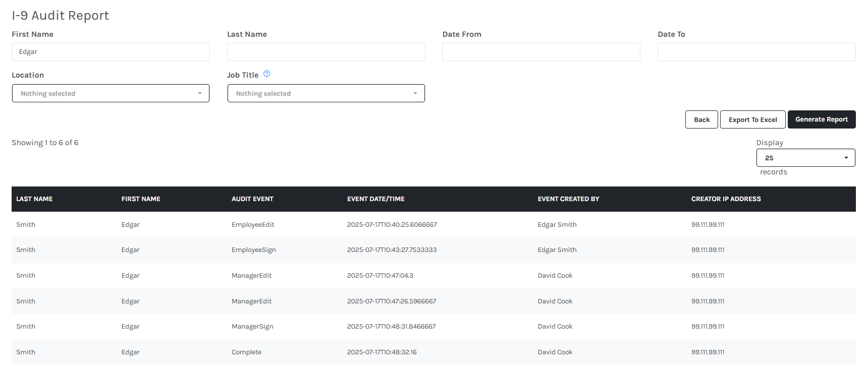This screenshot has width=868, height=376.
Task: Click the IP address in the EmployeeEdit row
Action: (708, 225)
